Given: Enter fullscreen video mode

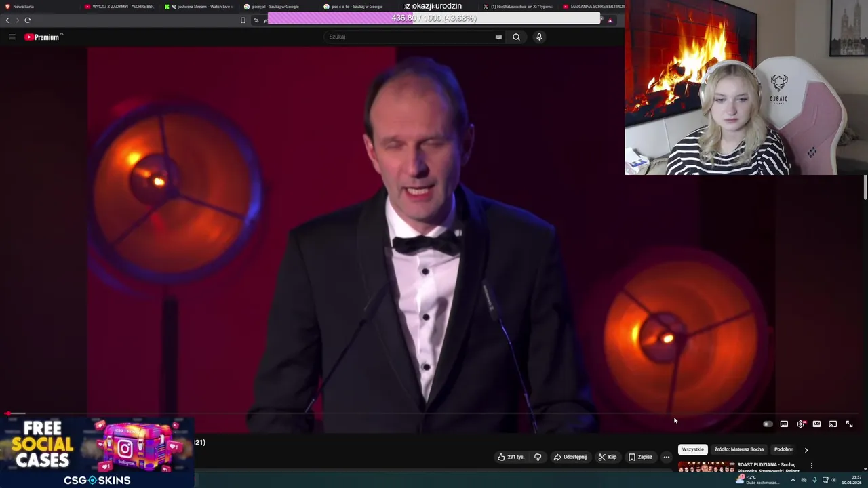Looking at the screenshot, I should (849, 424).
